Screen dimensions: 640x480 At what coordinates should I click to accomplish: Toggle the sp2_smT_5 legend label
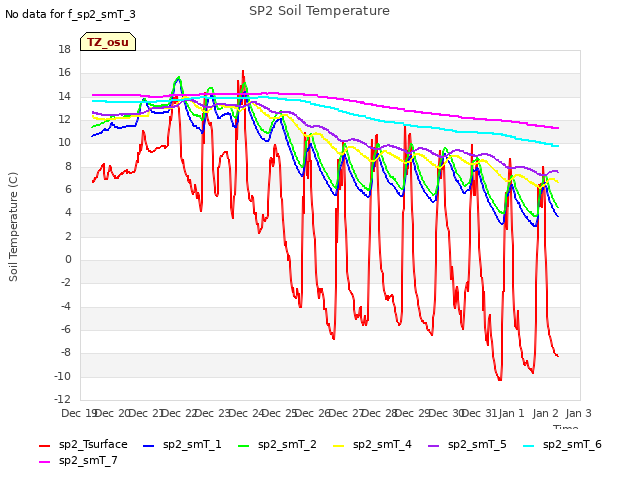pyautogui.click(x=477, y=444)
